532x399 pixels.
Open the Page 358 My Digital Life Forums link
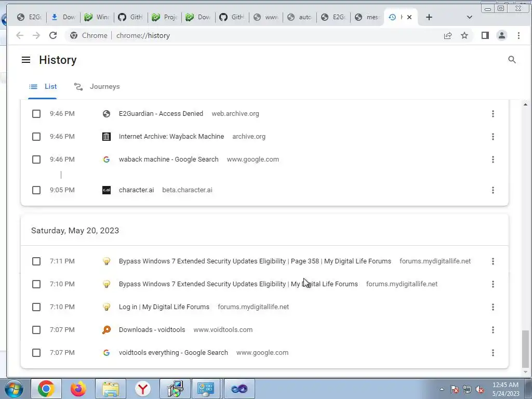[255, 261]
